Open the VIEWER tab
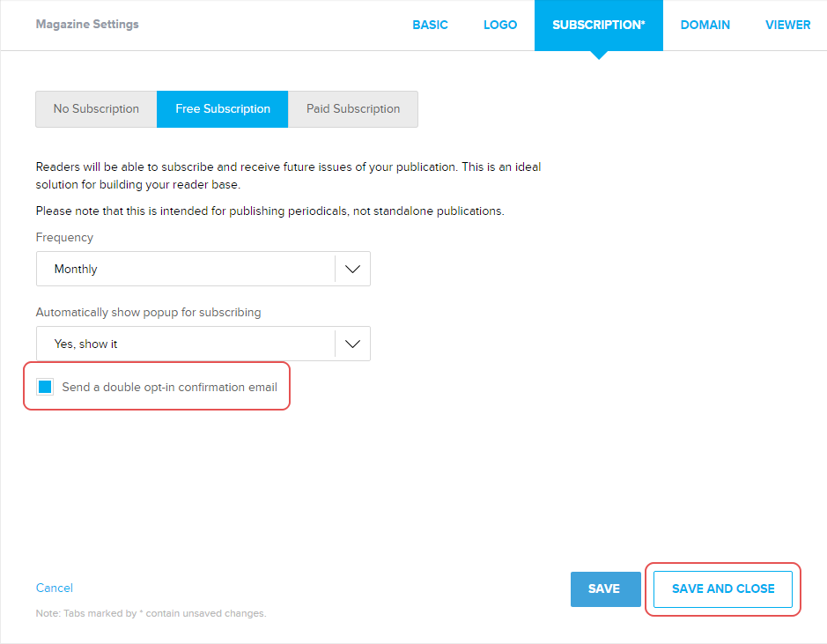The height and width of the screenshot is (644, 827). [x=787, y=25]
